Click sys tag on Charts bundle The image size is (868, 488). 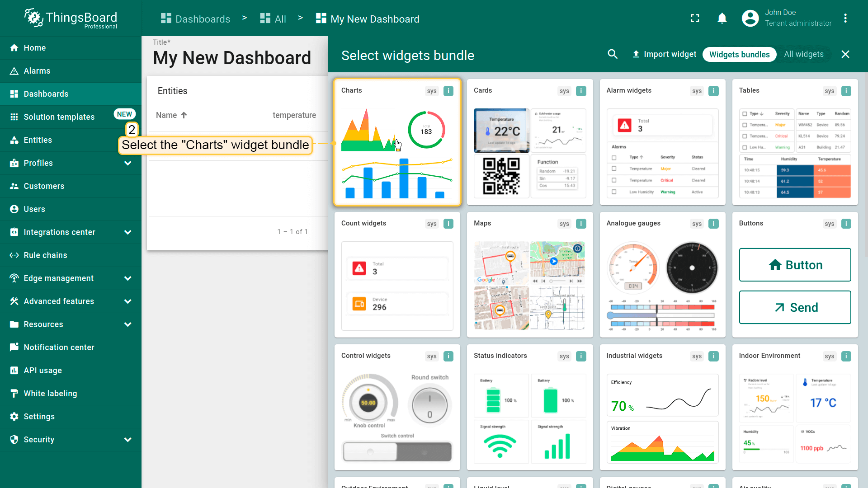point(432,91)
